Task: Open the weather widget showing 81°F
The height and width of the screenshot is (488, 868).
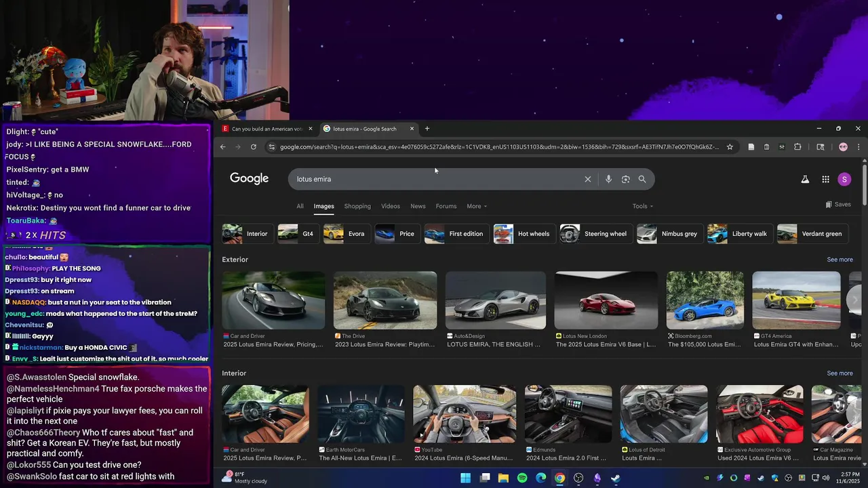Action: (244, 478)
